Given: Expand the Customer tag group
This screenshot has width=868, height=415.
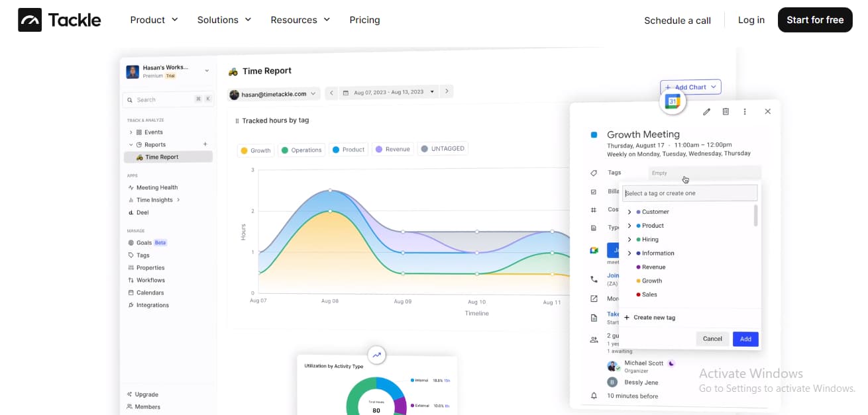Looking at the screenshot, I should coord(630,211).
